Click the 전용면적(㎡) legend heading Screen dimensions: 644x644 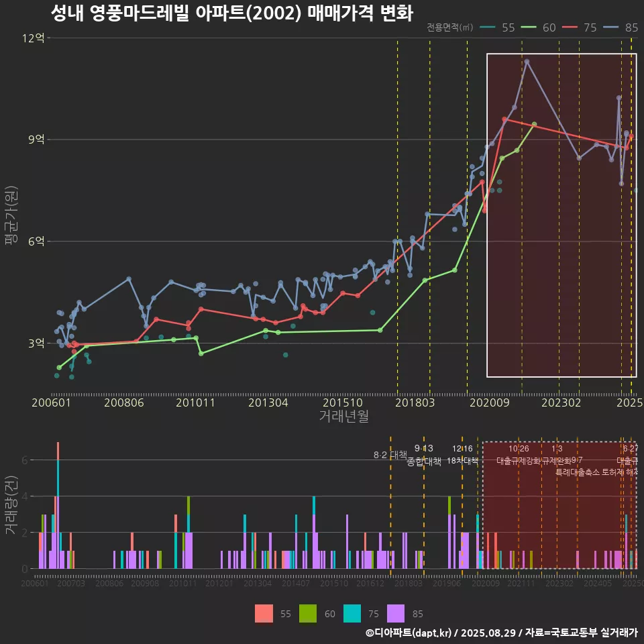click(449, 28)
